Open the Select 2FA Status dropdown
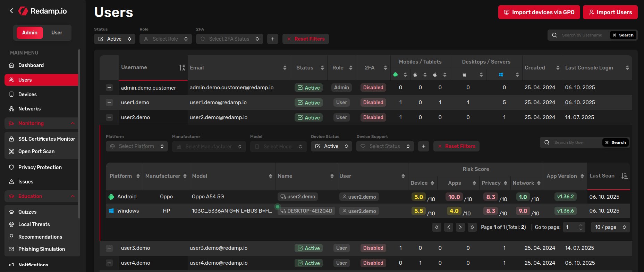644x272 pixels. [229, 39]
